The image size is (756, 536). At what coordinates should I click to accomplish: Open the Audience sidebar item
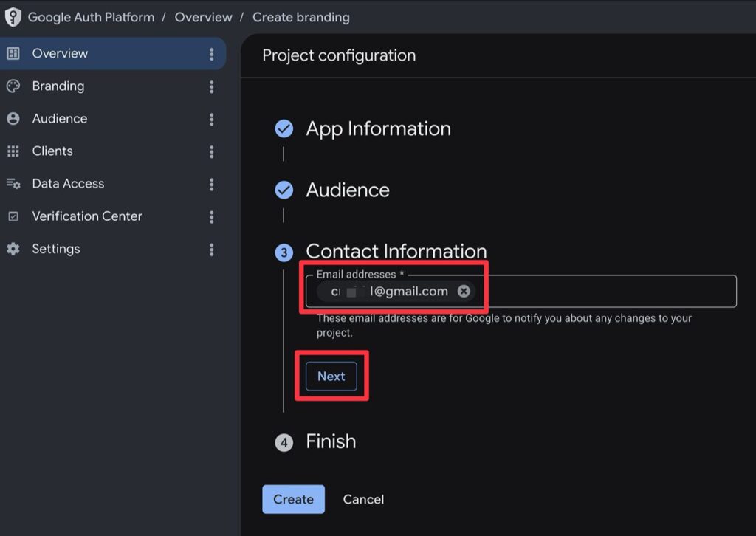click(112, 119)
